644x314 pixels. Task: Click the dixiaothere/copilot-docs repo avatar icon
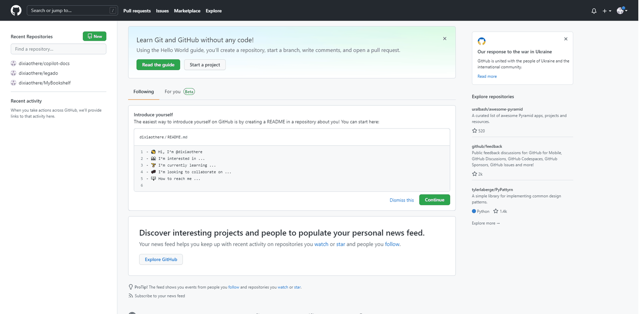pyautogui.click(x=13, y=63)
